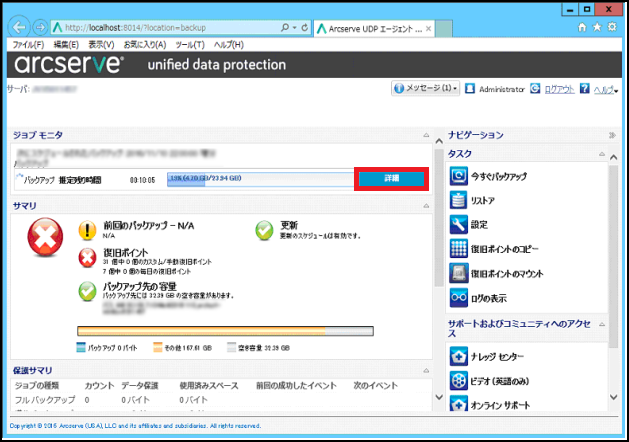Click the green check icon for 更新
The image size is (629, 442).
[264, 230]
